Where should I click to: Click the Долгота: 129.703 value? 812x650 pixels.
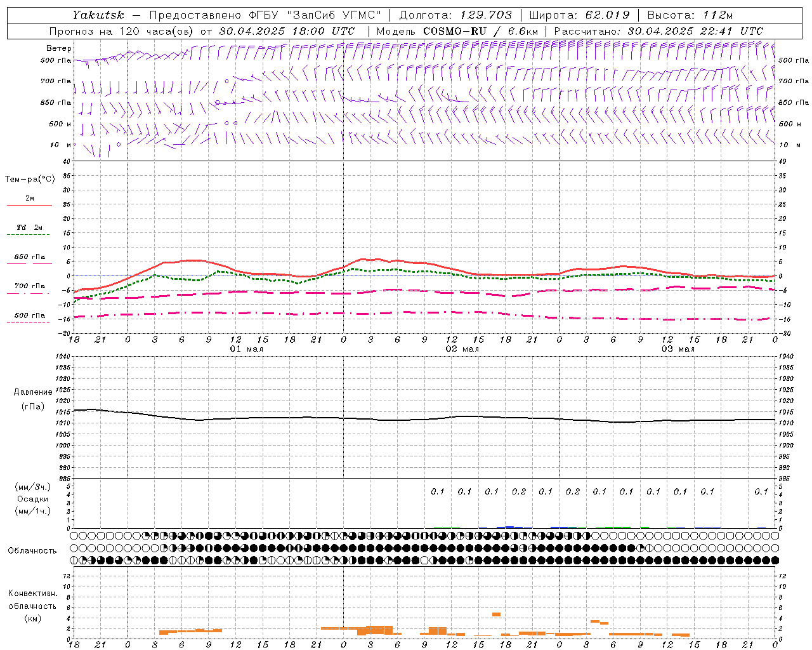(455, 15)
